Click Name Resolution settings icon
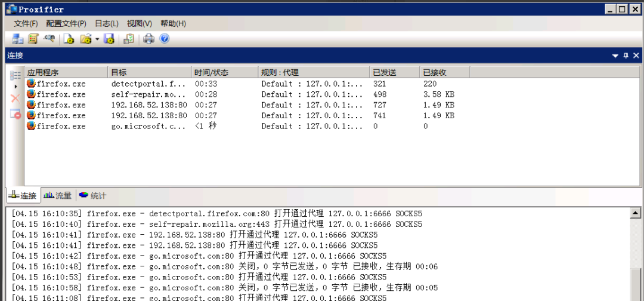Viewport: 644px width, 301px height. point(49,39)
